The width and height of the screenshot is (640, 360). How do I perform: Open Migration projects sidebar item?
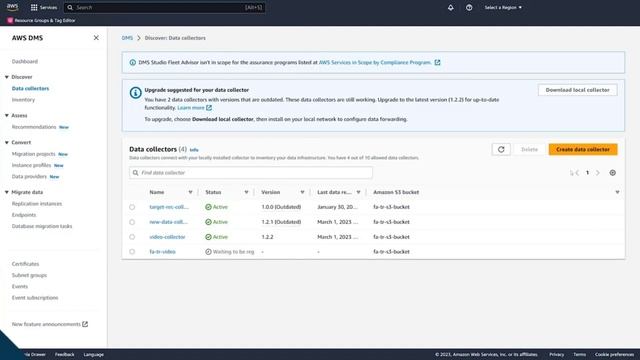pyautogui.click(x=33, y=154)
